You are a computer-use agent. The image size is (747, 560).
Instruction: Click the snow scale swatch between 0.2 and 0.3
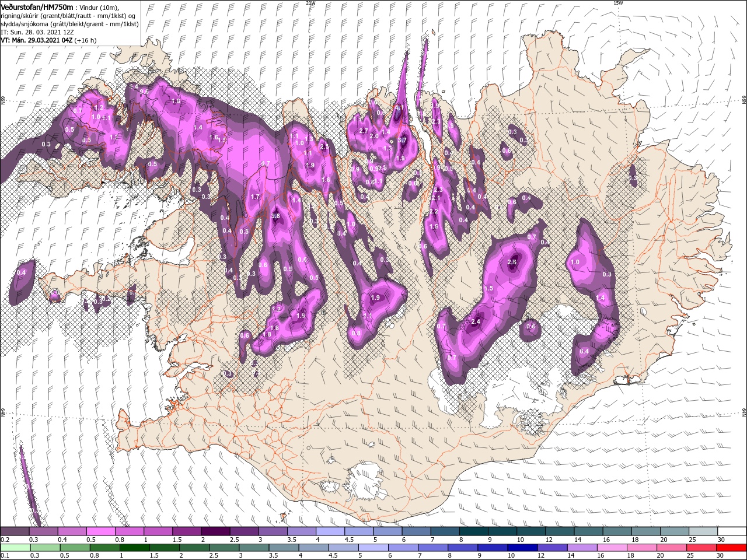tap(15, 531)
